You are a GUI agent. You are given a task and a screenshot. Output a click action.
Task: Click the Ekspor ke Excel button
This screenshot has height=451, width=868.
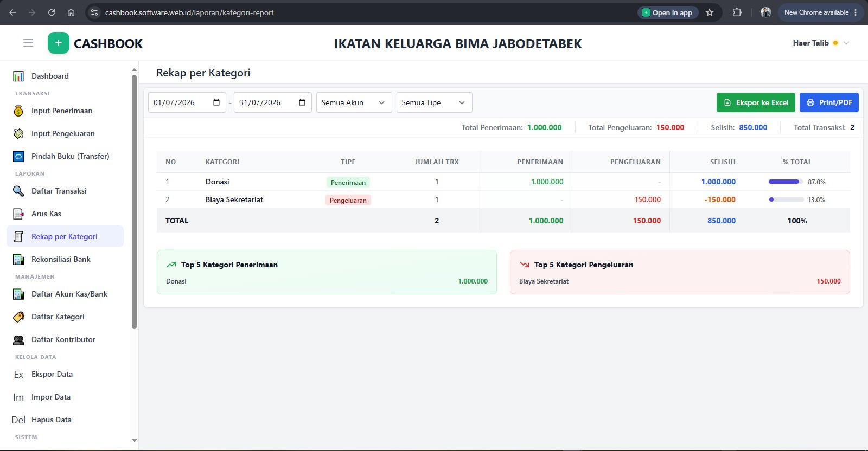pyautogui.click(x=756, y=102)
